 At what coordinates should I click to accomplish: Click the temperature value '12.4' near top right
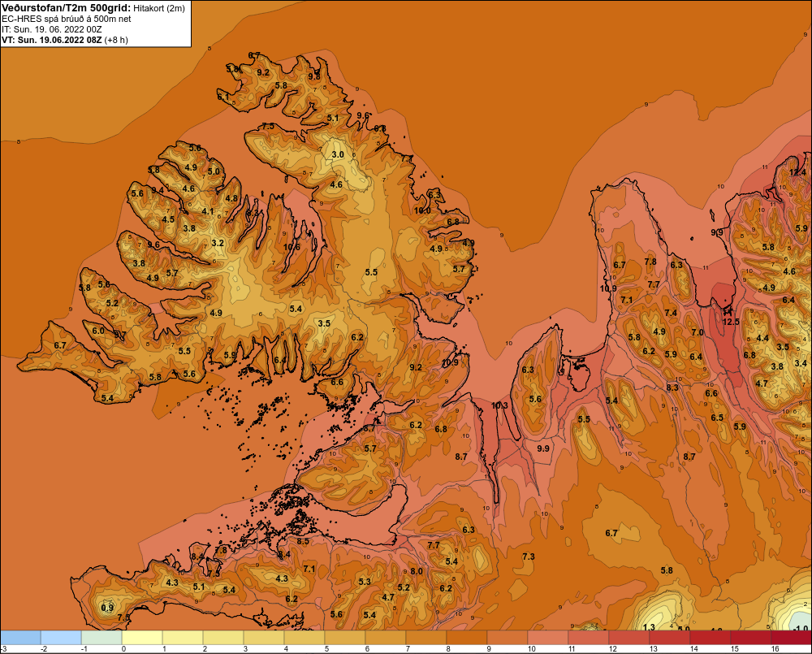click(x=797, y=172)
